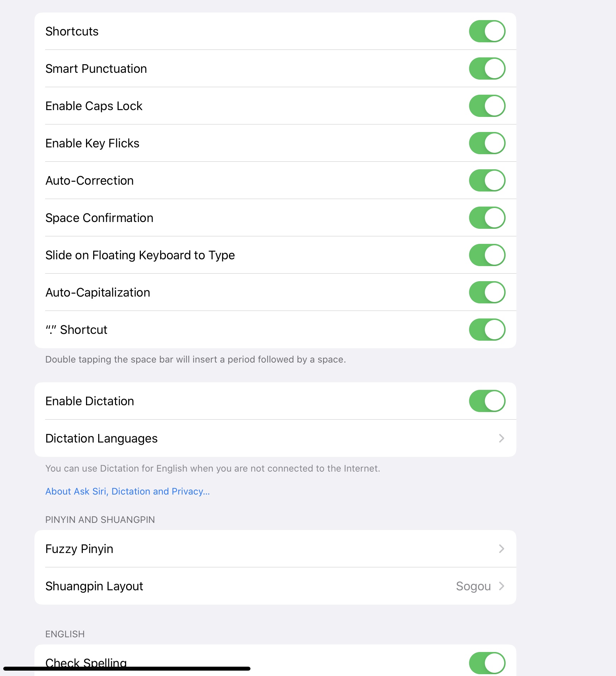Tap the home indicator bar
The width and height of the screenshot is (616, 676).
[126, 668]
